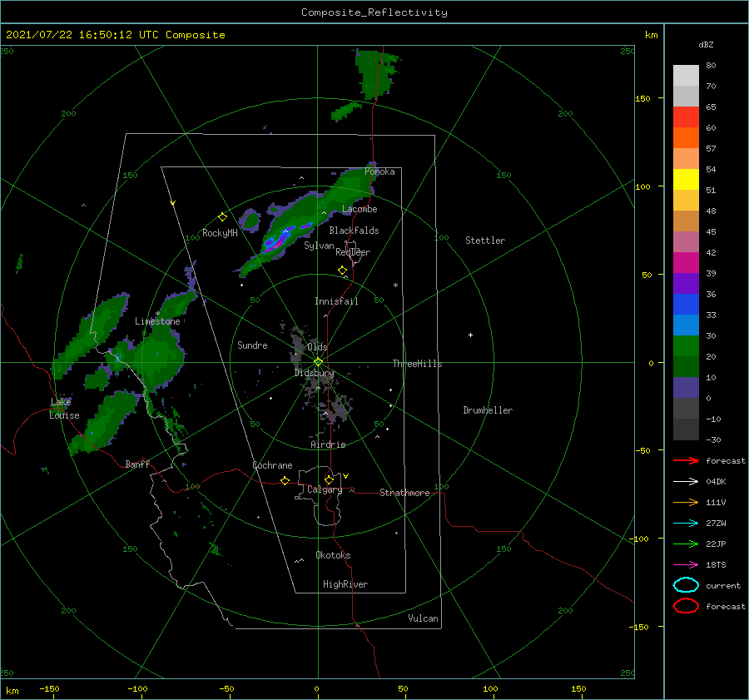This screenshot has width=749, height=700.
Task: Click the red swatch labeled 65 dBZ
Action: [686, 117]
